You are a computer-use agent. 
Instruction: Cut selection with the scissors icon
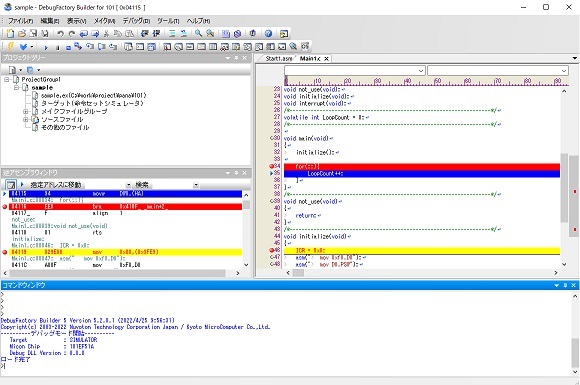point(106,34)
